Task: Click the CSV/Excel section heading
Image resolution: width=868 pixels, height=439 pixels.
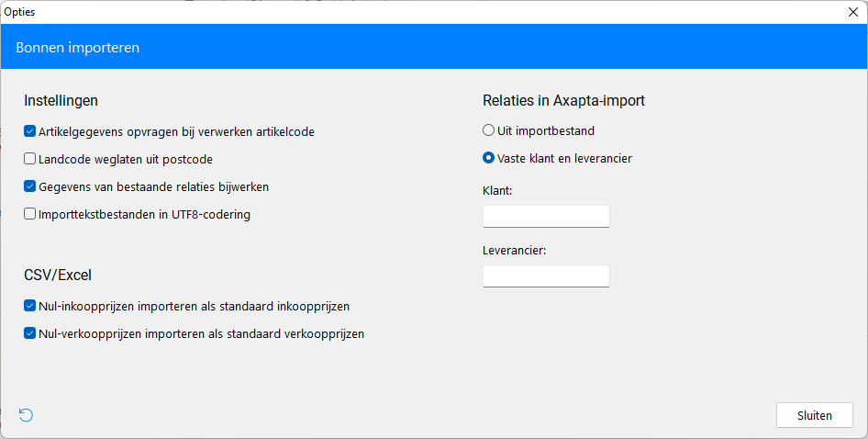Action: pyautogui.click(x=58, y=275)
